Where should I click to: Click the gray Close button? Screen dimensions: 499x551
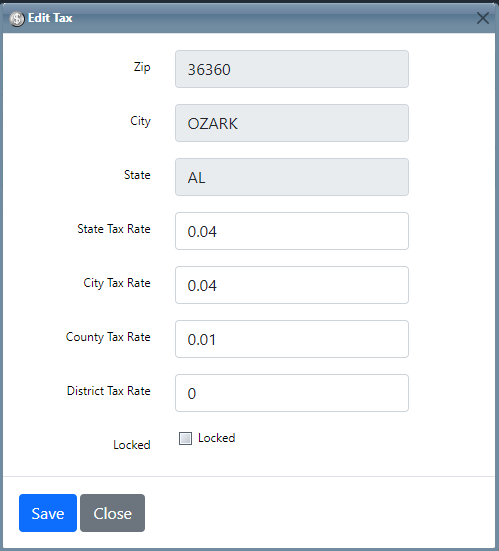[112, 513]
